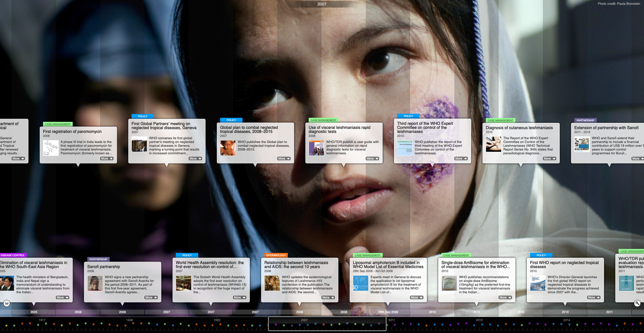644x333 pixels.
Task: Toggle the CASE MANAGEMENT tag on the cutaneous diagnosis card
Action: pyautogui.click(x=500, y=120)
